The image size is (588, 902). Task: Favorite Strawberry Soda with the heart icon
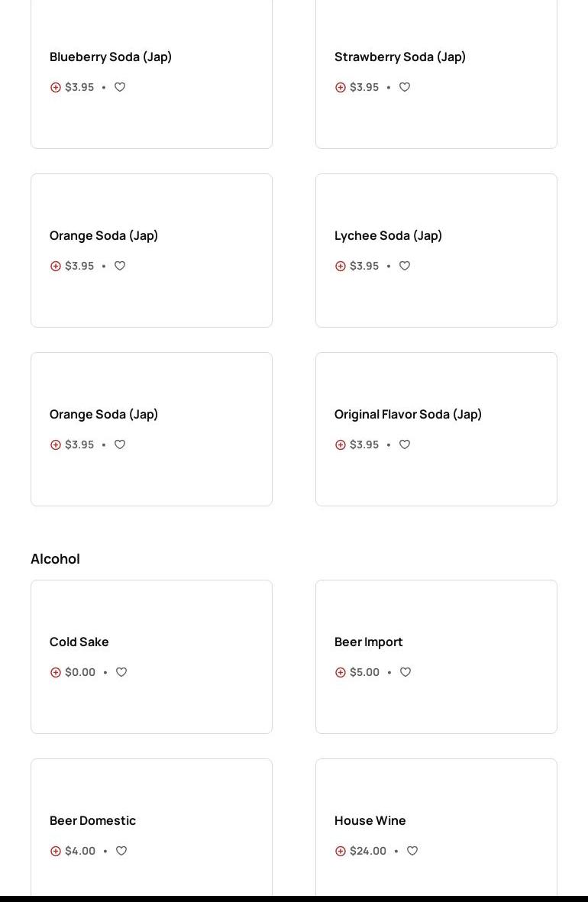pyautogui.click(x=405, y=87)
